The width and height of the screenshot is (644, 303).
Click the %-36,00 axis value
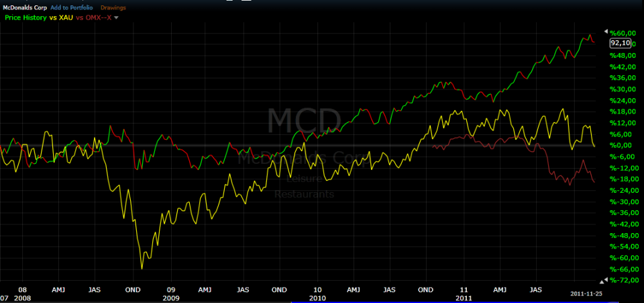(625, 212)
